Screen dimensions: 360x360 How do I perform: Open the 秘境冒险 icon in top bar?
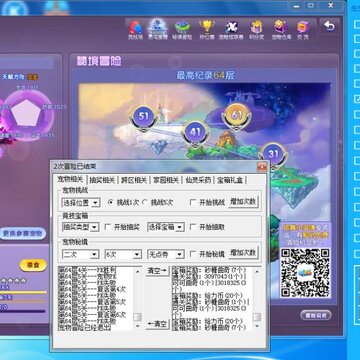182,30
